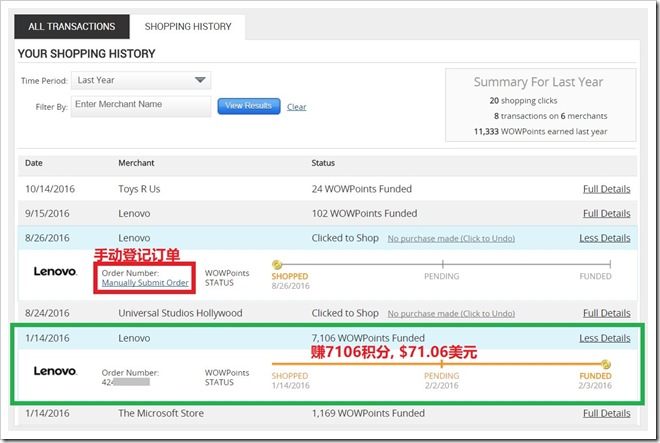The height and width of the screenshot is (443, 660).
Task: Click the Toys R Us merchant name
Action: pyautogui.click(x=139, y=189)
